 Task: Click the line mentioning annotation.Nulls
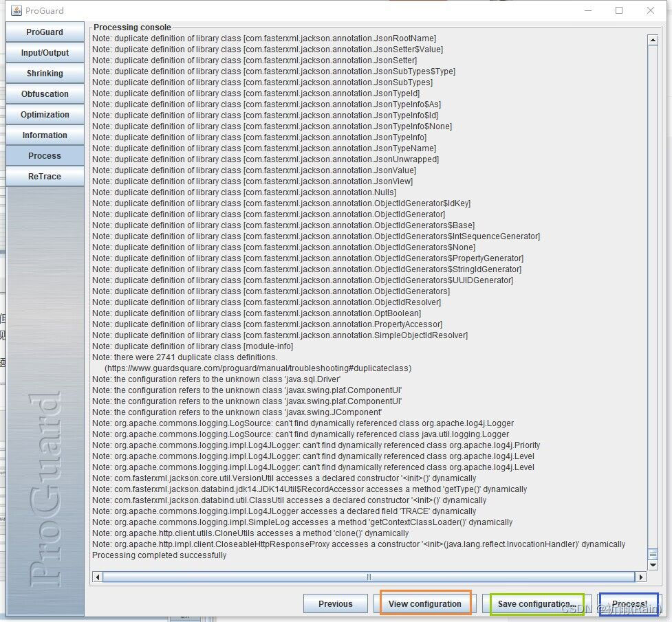click(244, 192)
